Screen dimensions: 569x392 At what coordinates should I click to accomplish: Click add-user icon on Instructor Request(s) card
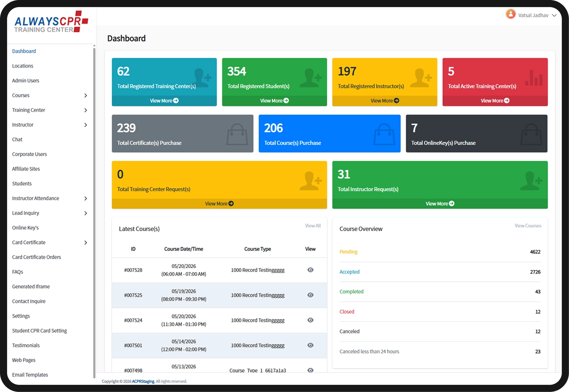click(x=531, y=181)
